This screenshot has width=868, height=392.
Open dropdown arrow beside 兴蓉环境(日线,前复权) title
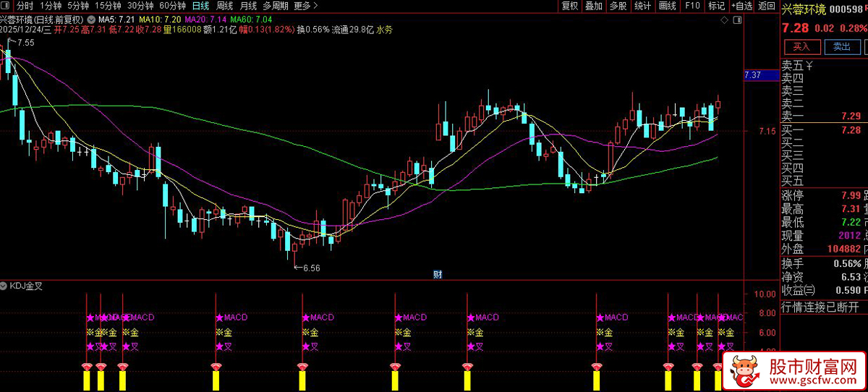coord(92,18)
